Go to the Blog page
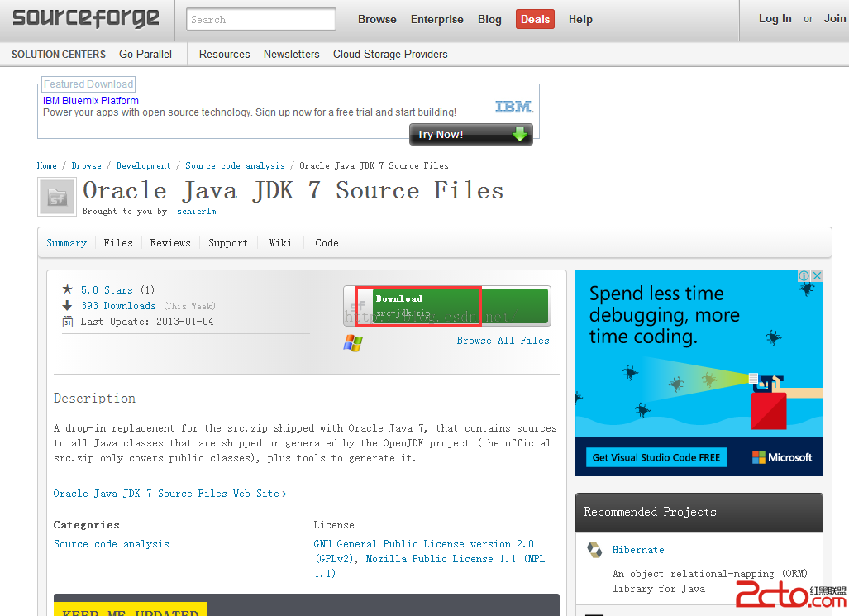849x616 pixels. [489, 20]
